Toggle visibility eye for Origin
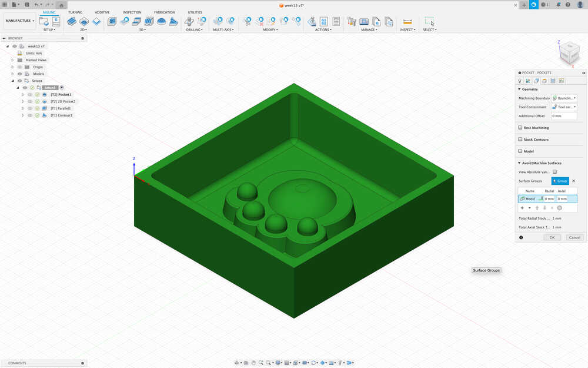The image size is (588, 368). 20,67
